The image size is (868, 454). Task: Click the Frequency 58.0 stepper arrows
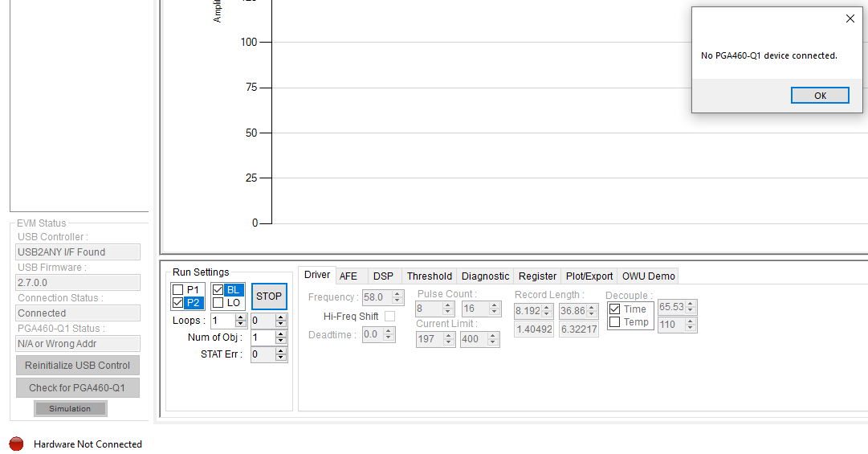[397, 297]
